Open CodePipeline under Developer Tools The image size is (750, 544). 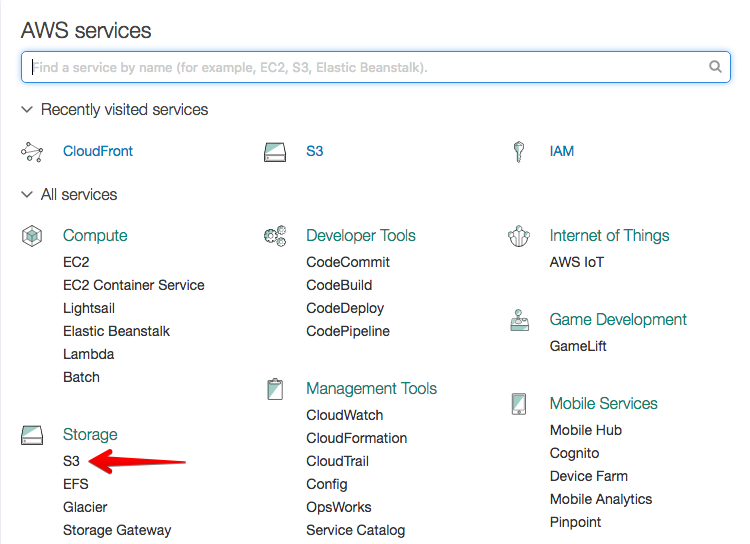tap(348, 331)
